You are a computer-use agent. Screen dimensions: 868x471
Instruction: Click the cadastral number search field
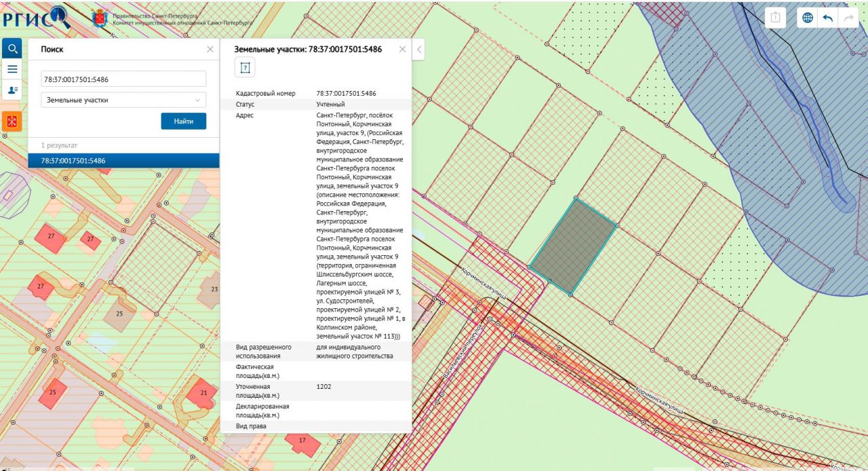[123, 79]
